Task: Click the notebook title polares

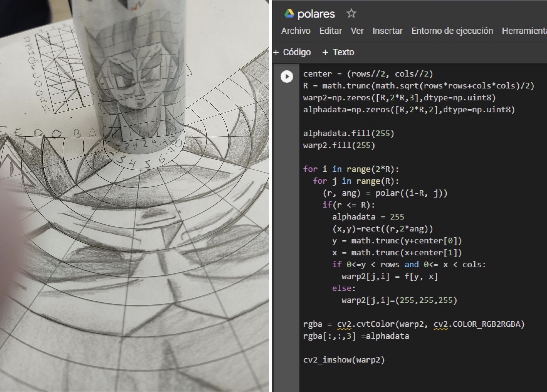Action: pyautogui.click(x=316, y=14)
